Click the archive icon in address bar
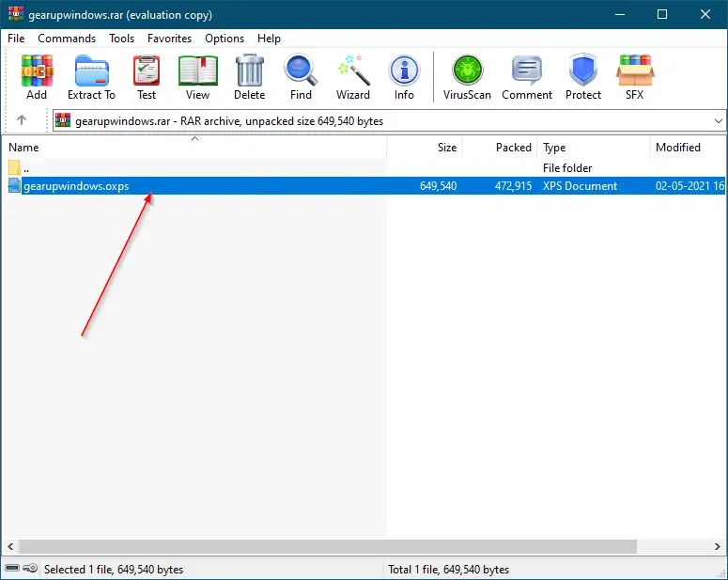The image size is (728, 580). [x=63, y=120]
